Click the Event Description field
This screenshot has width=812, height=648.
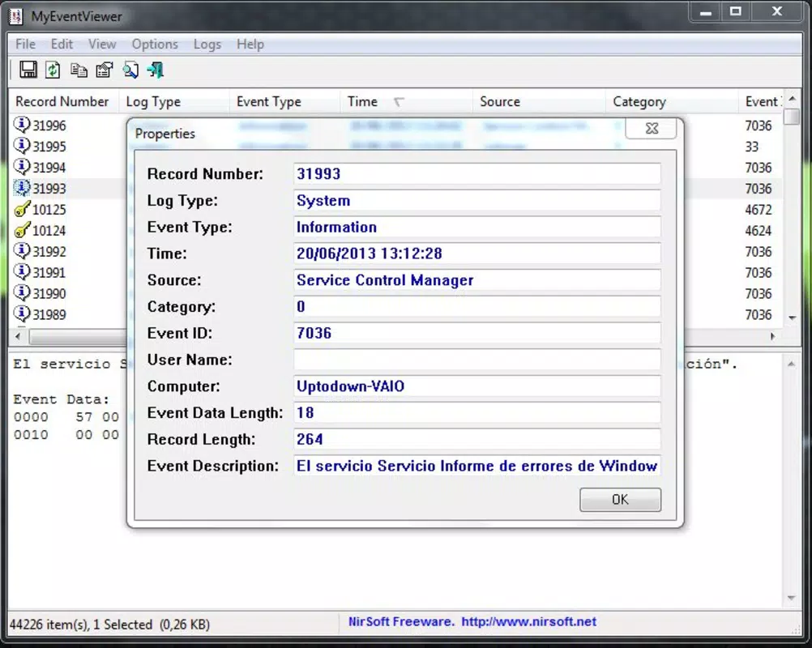[x=477, y=466]
